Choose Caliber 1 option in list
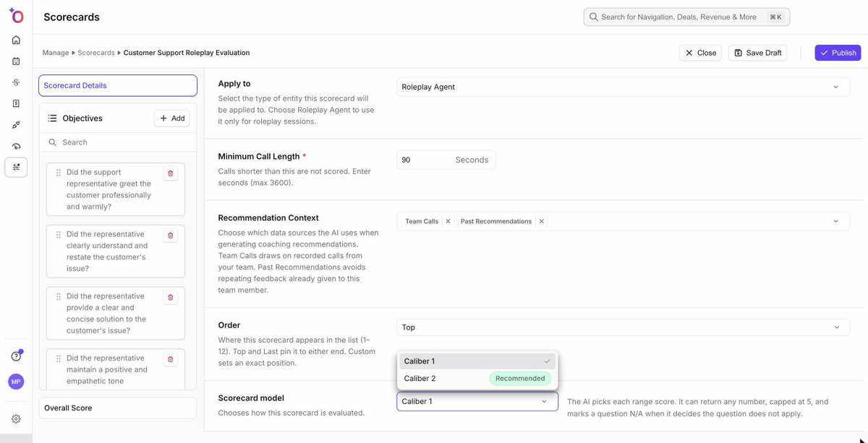Image resolution: width=868 pixels, height=443 pixels. (477, 361)
